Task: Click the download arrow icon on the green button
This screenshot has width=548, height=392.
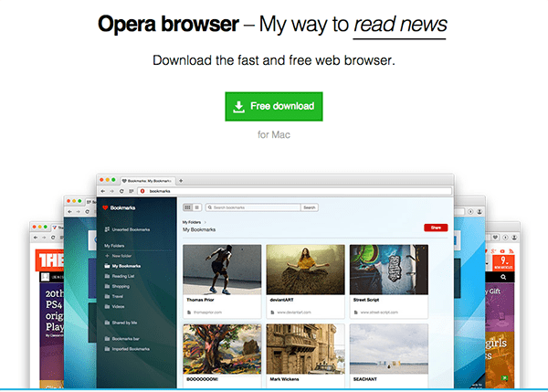Action: [x=238, y=107]
